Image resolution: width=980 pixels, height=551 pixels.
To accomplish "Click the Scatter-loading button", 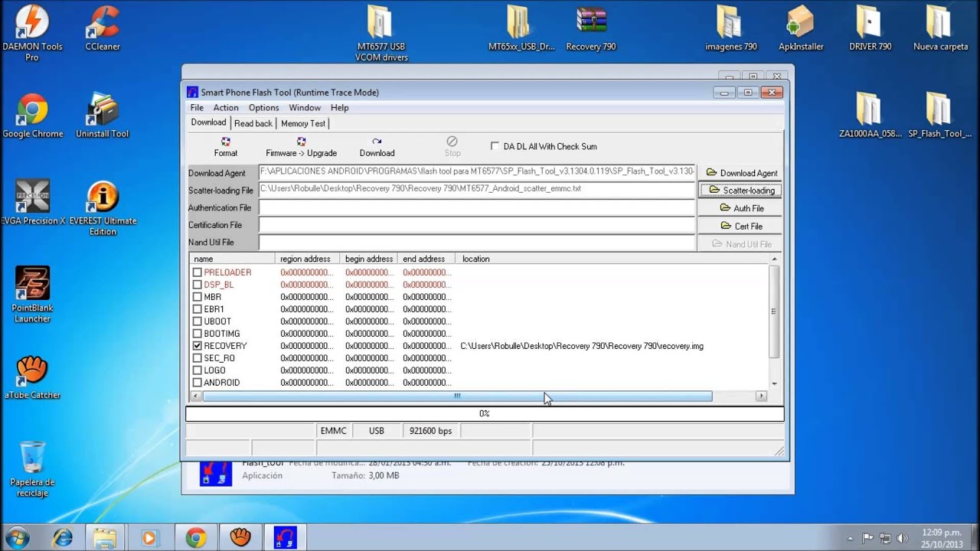I will (740, 190).
